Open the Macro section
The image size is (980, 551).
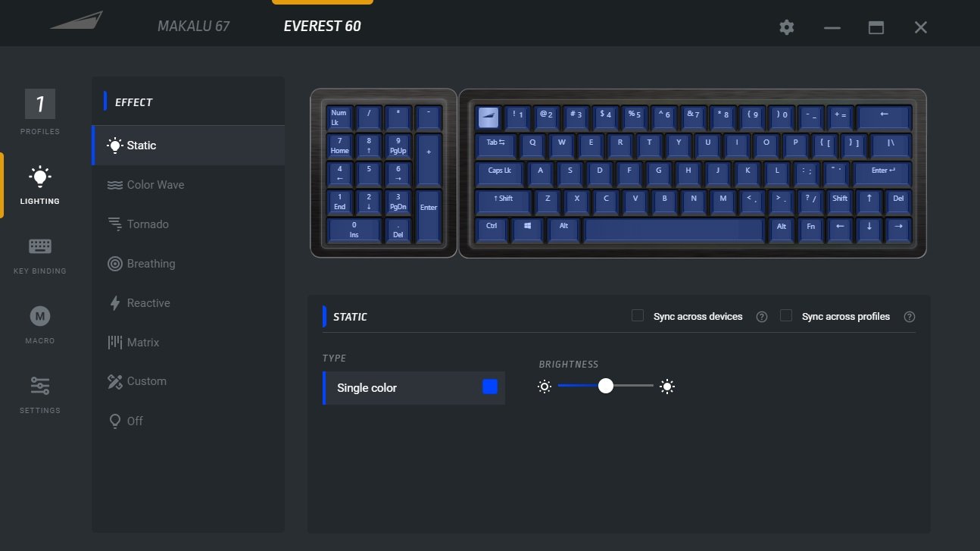coord(40,325)
